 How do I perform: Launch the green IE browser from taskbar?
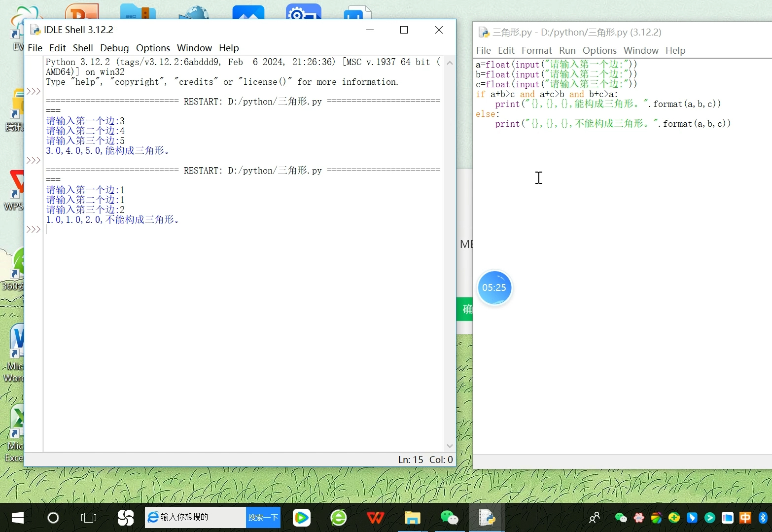coord(338,518)
